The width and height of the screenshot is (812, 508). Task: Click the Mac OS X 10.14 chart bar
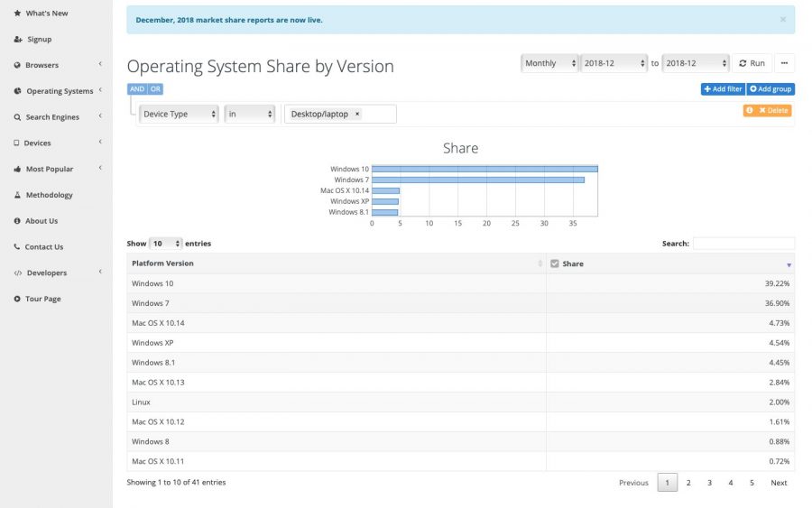(x=385, y=190)
